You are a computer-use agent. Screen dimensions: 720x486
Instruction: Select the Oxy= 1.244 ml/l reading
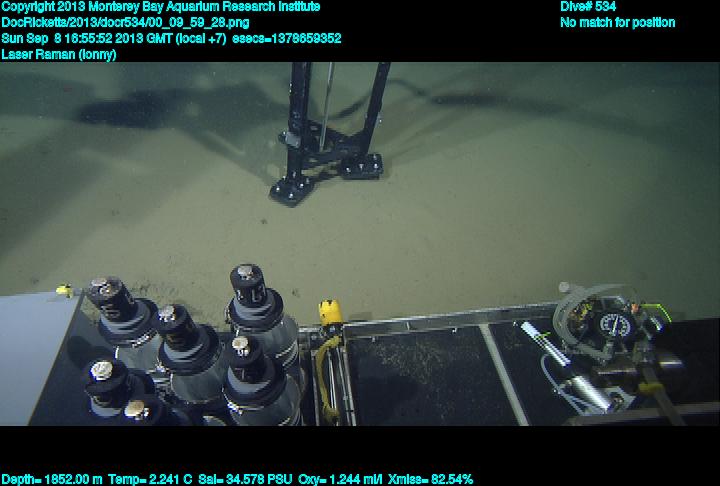click(x=340, y=480)
